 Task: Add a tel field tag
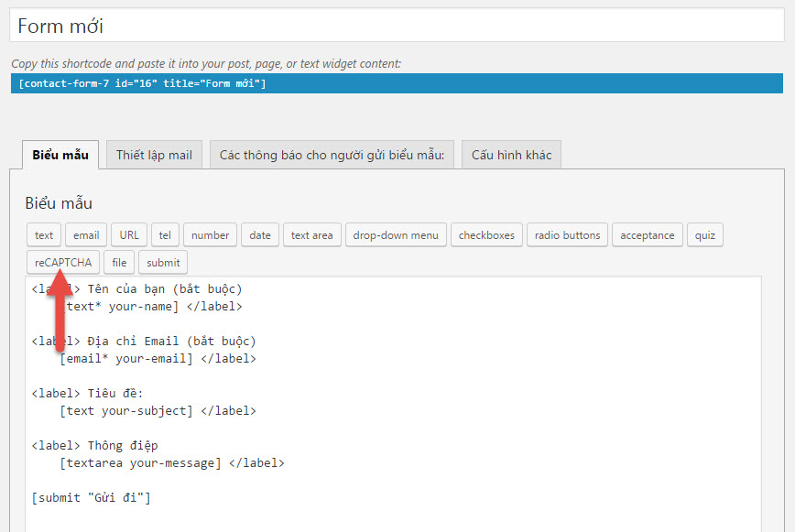pyautogui.click(x=165, y=235)
